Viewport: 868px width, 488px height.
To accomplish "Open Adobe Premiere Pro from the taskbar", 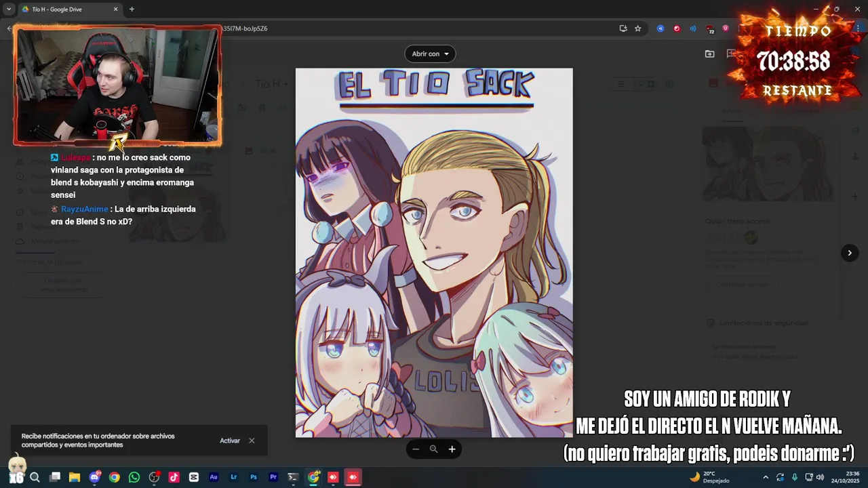I will pyautogui.click(x=273, y=477).
